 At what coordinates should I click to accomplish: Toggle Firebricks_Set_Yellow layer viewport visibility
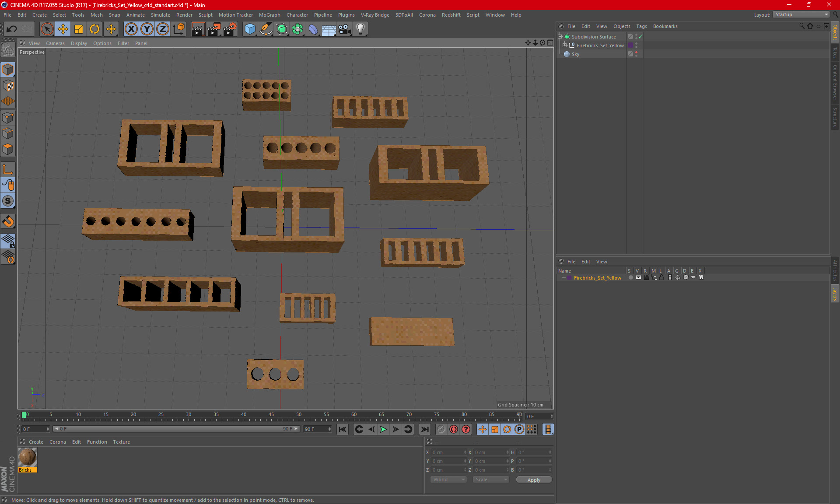pos(638,277)
